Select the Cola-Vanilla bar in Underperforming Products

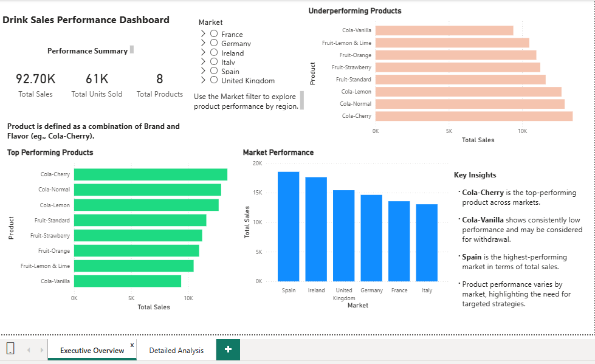[444, 29]
